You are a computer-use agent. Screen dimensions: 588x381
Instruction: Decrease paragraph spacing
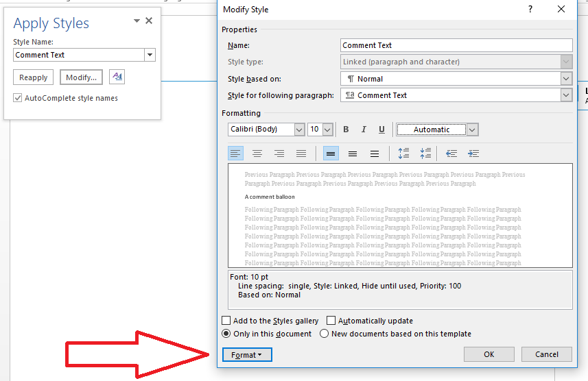coord(425,153)
